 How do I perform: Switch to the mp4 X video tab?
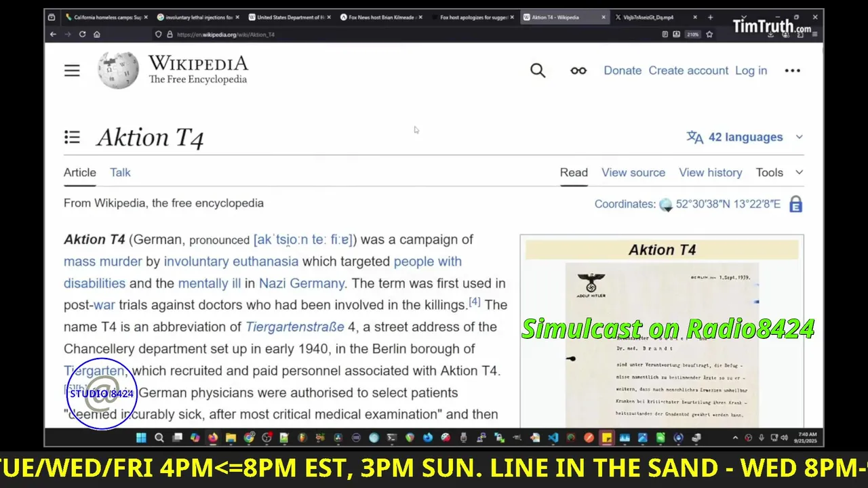656,17
